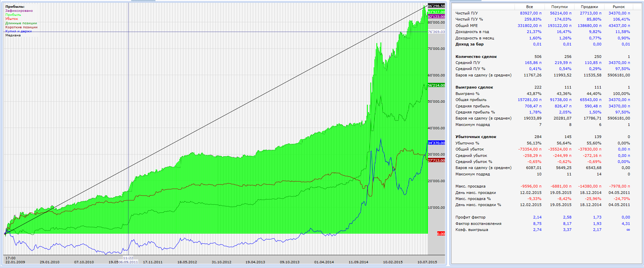
Task: Click the 06.09.2011 crosshair date label
Action: [x=128, y=262]
